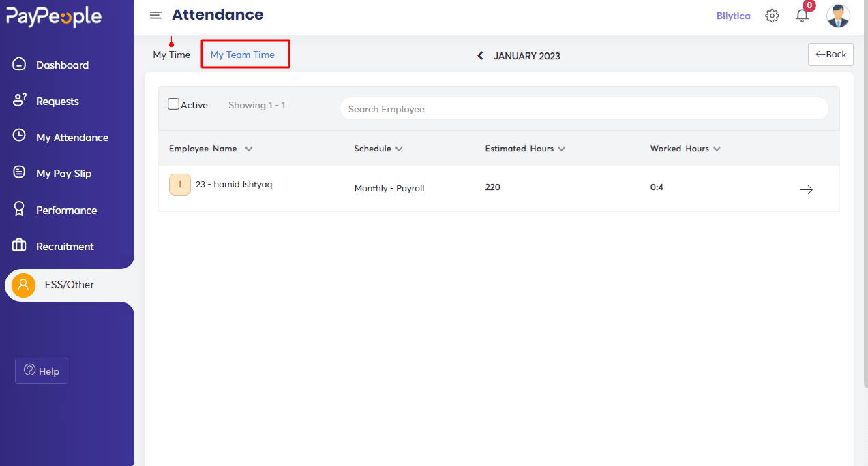The height and width of the screenshot is (466, 868).
Task: Expand Estimated Hours column dropdown
Action: tap(561, 149)
